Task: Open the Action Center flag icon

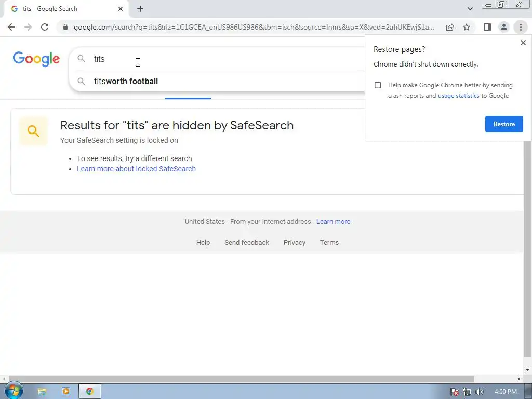Action: tap(455, 392)
